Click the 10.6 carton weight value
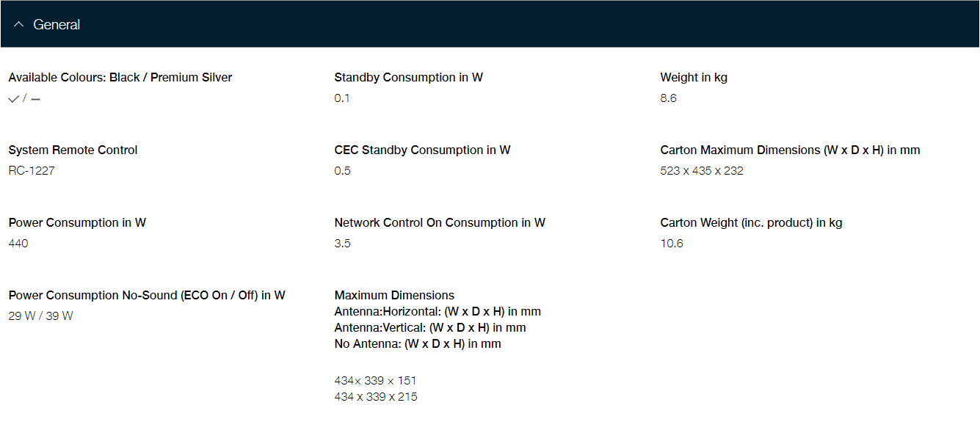980x441 pixels. click(x=672, y=244)
